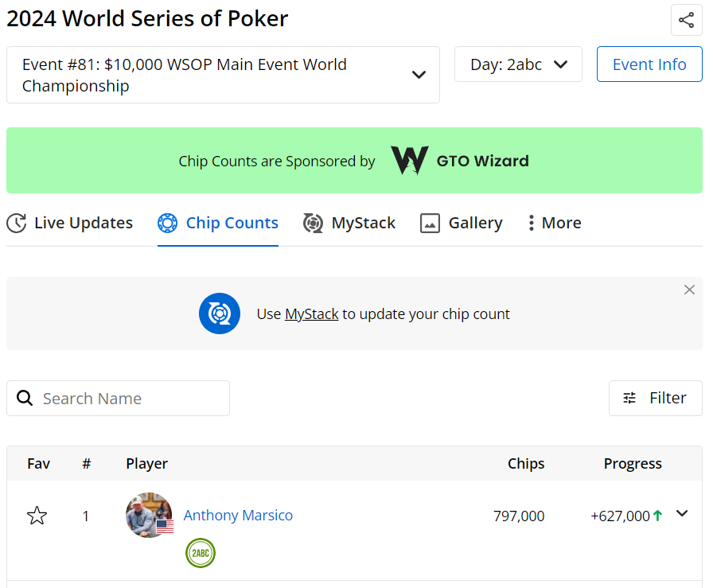Open the MyStack tab

pos(349,223)
